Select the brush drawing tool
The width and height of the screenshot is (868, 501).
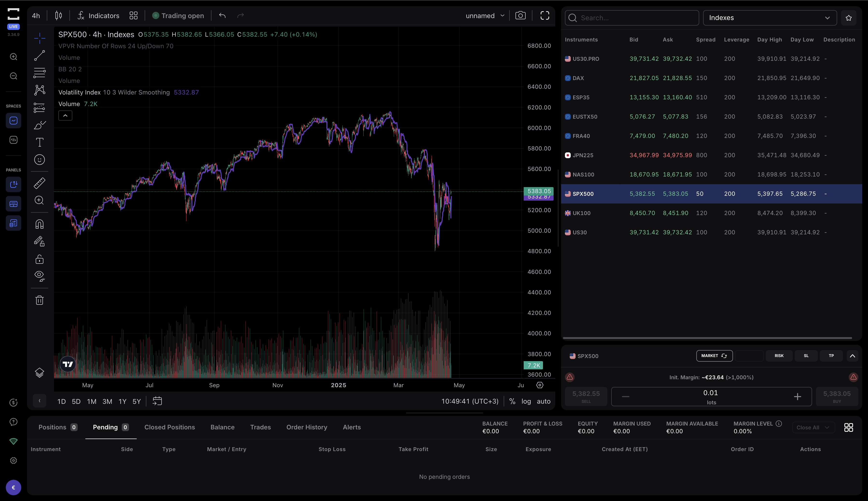click(40, 125)
